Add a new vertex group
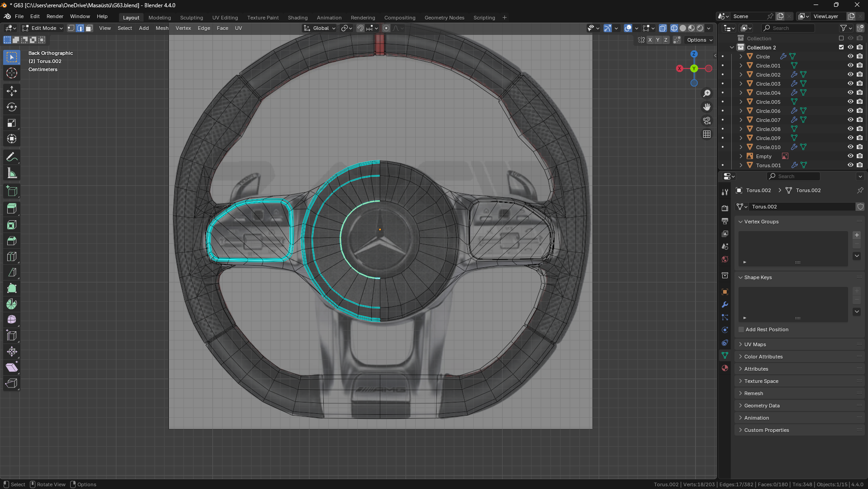The width and height of the screenshot is (868, 489). pyautogui.click(x=856, y=235)
